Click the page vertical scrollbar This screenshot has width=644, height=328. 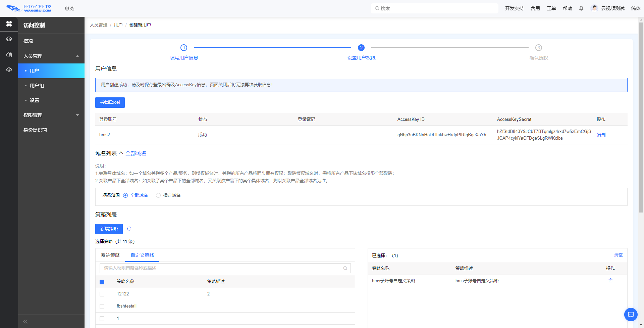click(x=641, y=118)
